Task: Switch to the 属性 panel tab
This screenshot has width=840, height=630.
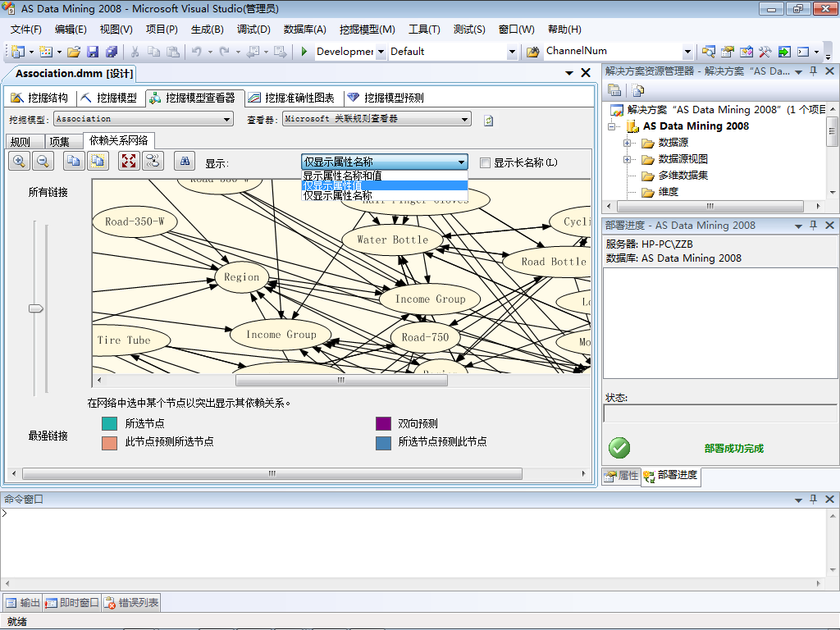Action: click(x=622, y=475)
